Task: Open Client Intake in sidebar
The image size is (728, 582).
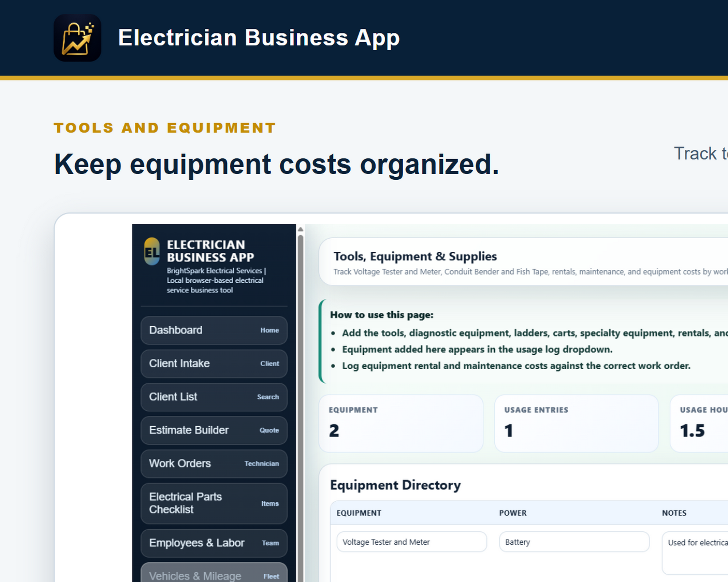Action: pyautogui.click(x=214, y=364)
